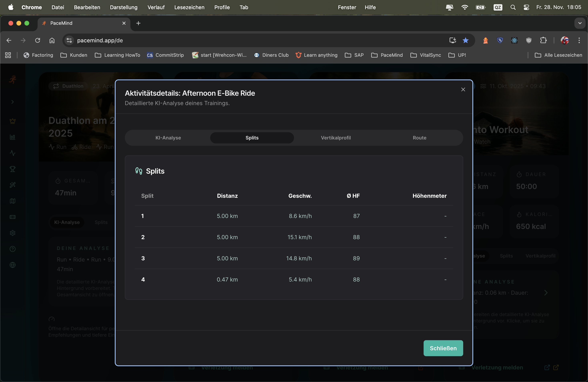Open the React DevTools extension icon

coord(514,40)
